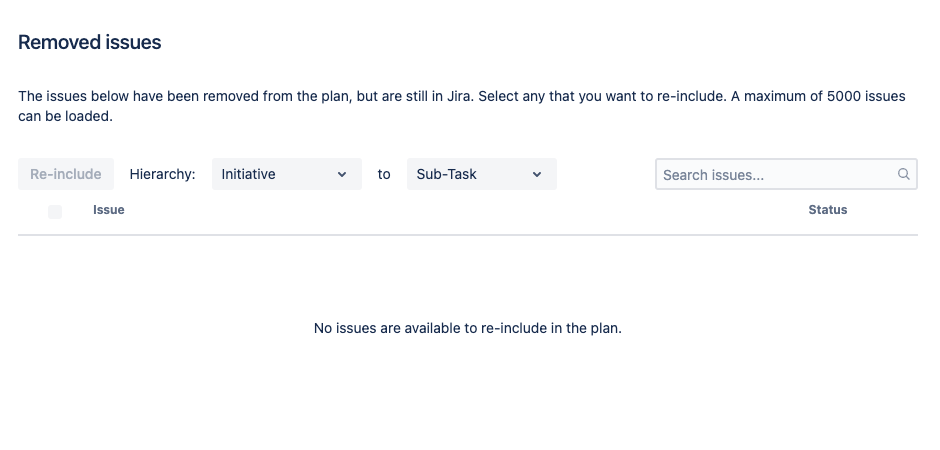The width and height of the screenshot is (940, 450).
Task: Open the Initiative hierarchy start dropdown
Action: coord(287,174)
